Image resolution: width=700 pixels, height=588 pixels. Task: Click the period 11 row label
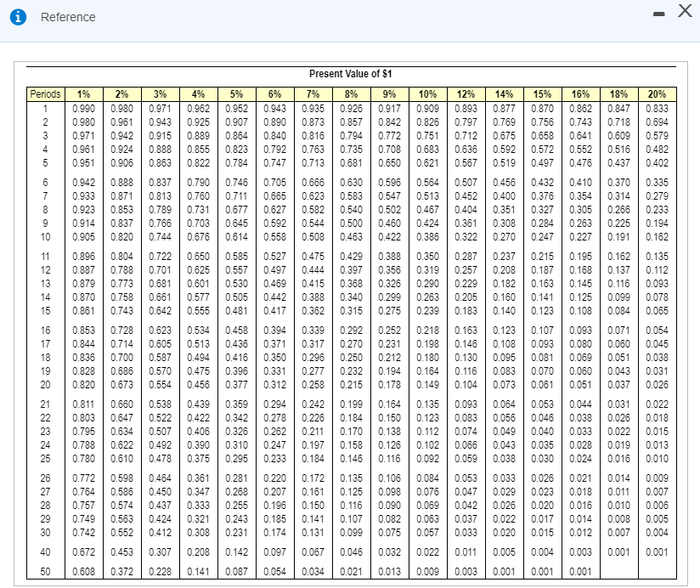(x=46, y=257)
